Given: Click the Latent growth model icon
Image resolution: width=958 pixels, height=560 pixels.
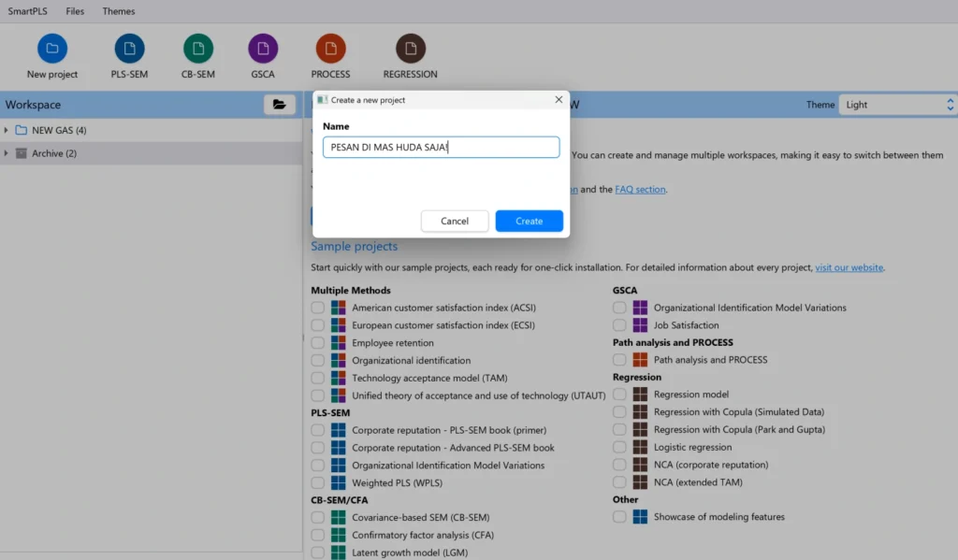Looking at the screenshot, I should pos(338,553).
